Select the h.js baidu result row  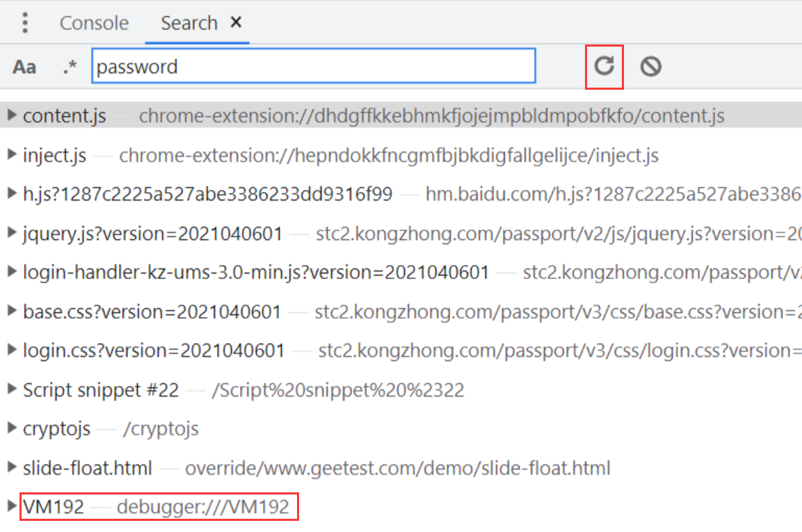[207, 193]
